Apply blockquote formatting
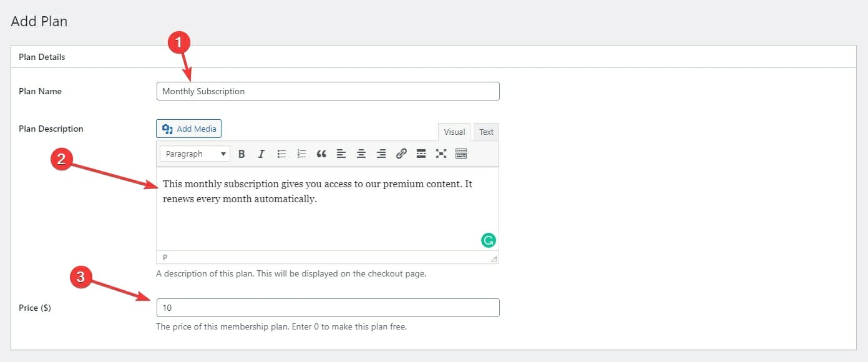Screen dimensions: 868x362 321,154
